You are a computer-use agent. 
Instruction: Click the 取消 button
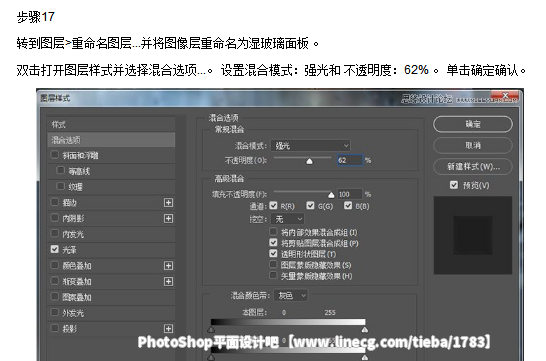pos(473,146)
